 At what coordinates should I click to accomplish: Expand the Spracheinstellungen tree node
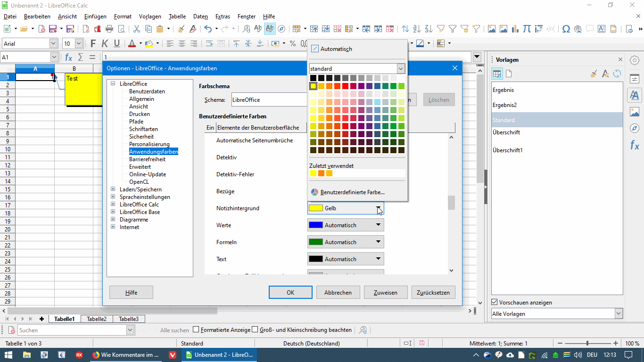pyautogui.click(x=113, y=197)
